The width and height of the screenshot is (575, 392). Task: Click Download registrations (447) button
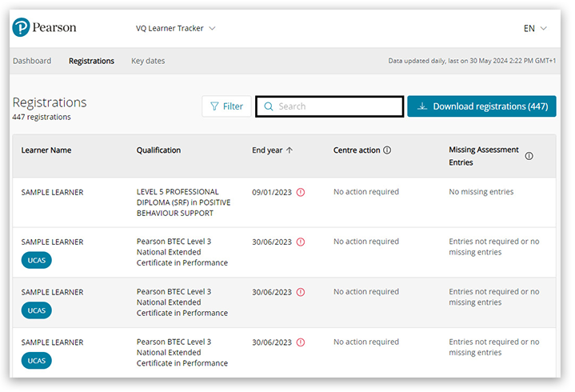point(481,106)
